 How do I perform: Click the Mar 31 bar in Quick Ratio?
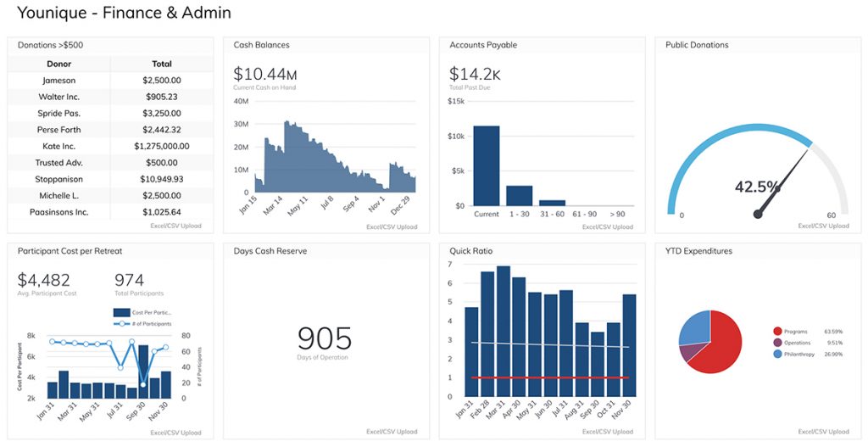(x=504, y=332)
